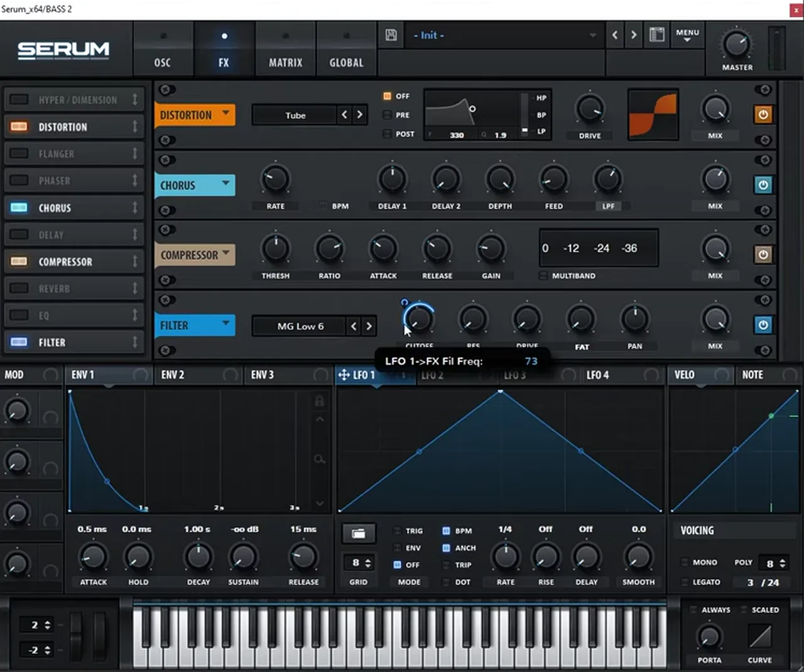Click the MG Low 6 filter type field
This screenshot has width=804, height=672.
300,326
